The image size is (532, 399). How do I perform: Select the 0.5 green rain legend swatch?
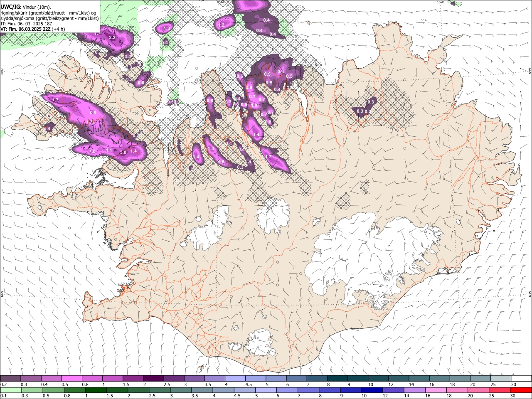click(53, 390)
